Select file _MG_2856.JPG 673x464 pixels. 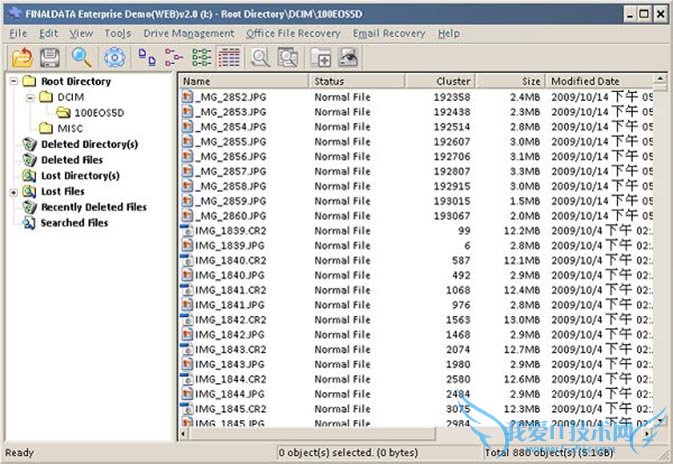(231, 157)
